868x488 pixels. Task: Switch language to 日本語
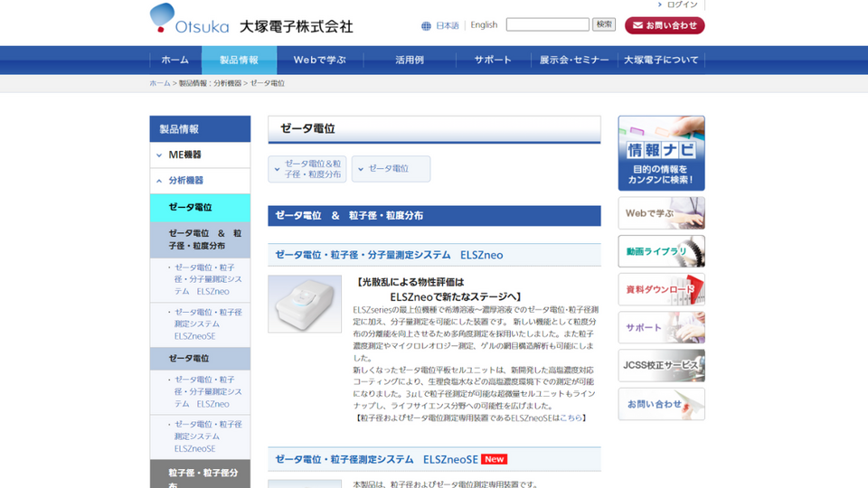pos(448,25)
